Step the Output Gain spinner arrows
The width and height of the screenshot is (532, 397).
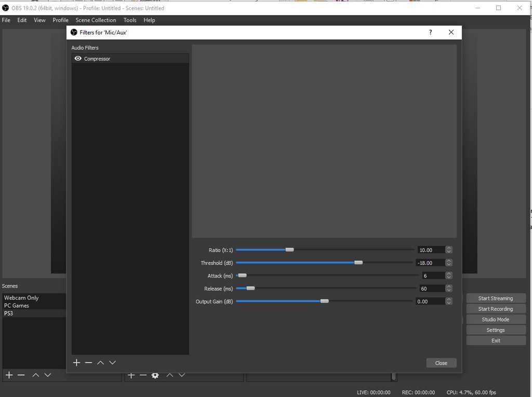[449, 302]
